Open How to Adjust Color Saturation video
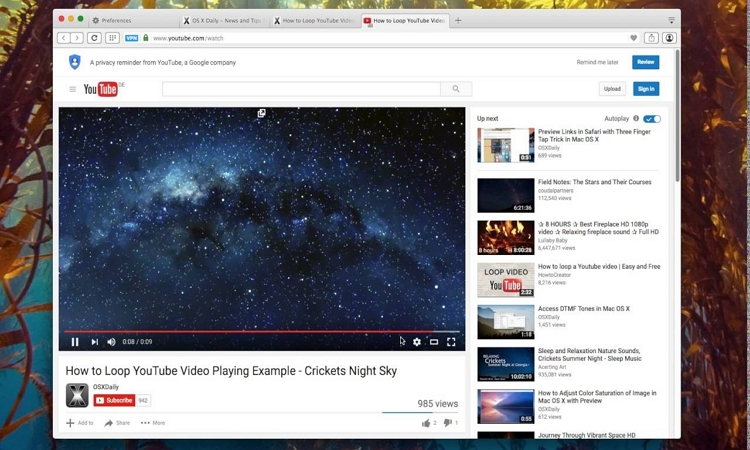Image resolution: width=750 pixels, height=450 pixels. [597, 396]
